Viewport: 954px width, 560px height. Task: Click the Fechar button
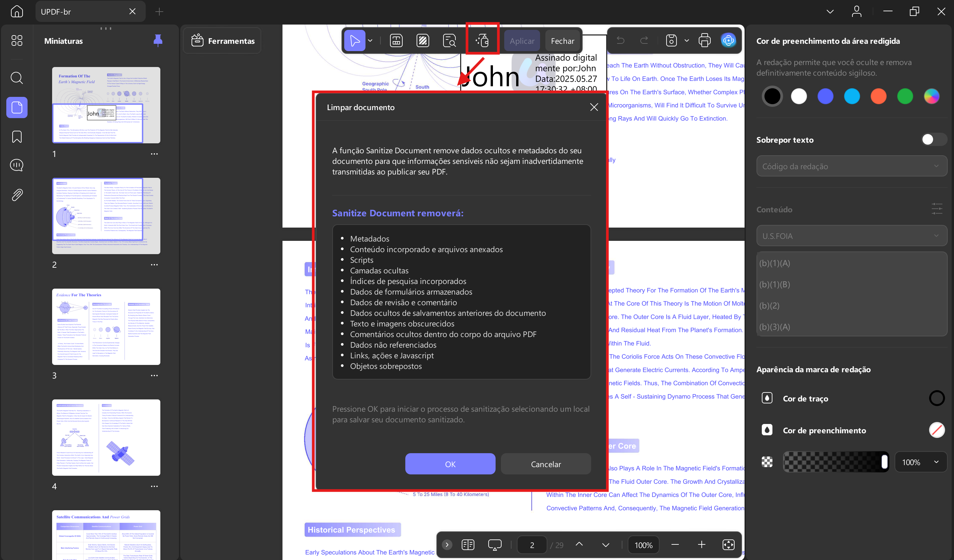point(562,40)
